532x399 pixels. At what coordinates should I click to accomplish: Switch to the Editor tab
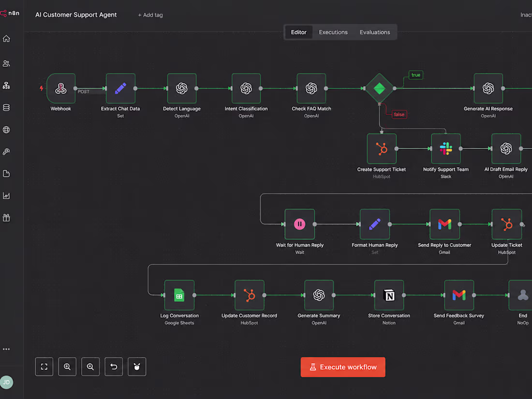pos(298,32)
